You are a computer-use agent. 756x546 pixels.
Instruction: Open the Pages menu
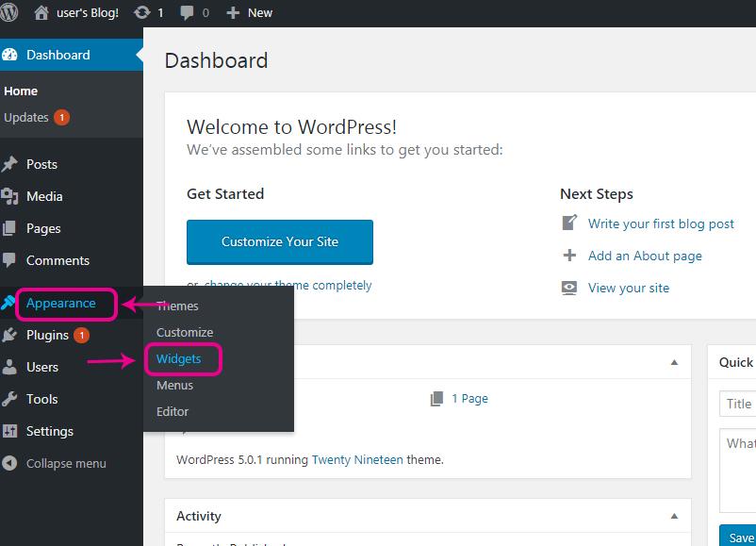[x=43, y=228]
